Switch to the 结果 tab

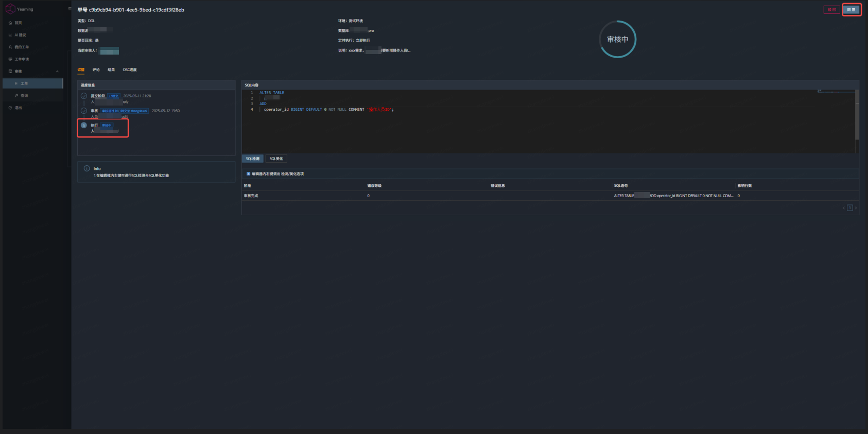click(x=111, y=70)
